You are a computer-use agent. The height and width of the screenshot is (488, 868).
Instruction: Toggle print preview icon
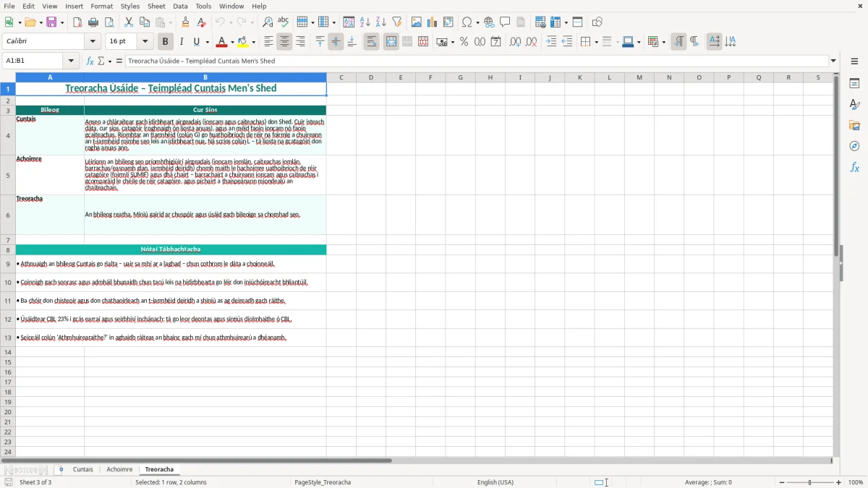coord(109,22)
